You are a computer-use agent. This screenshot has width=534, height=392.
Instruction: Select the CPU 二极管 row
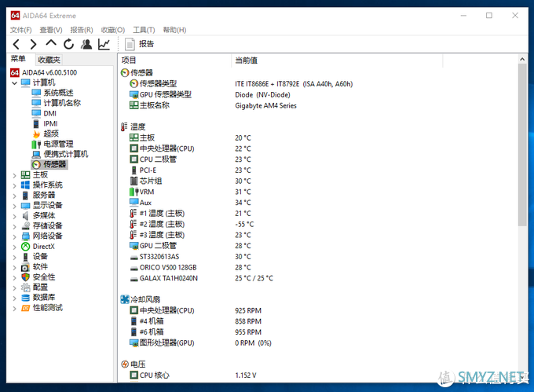(190, 159)
